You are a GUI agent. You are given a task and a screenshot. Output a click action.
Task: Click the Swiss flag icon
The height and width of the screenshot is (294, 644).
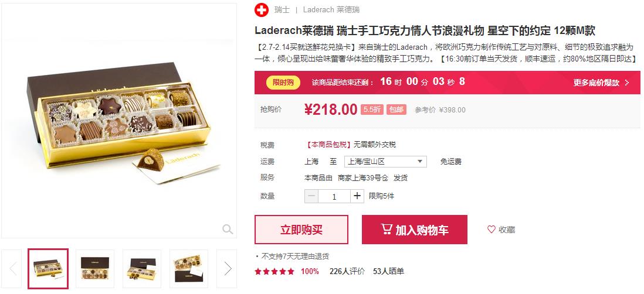tap(261, 10)
